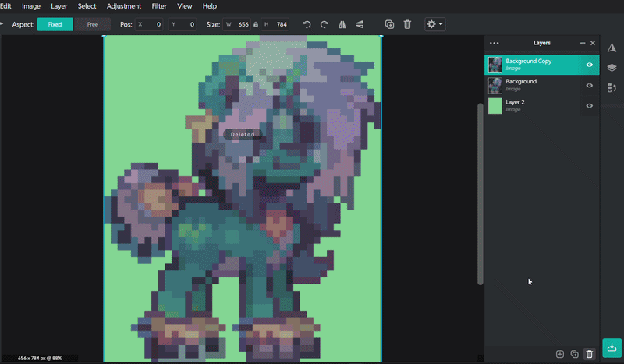Rotate the layer right with the toolbar icon

324,24
